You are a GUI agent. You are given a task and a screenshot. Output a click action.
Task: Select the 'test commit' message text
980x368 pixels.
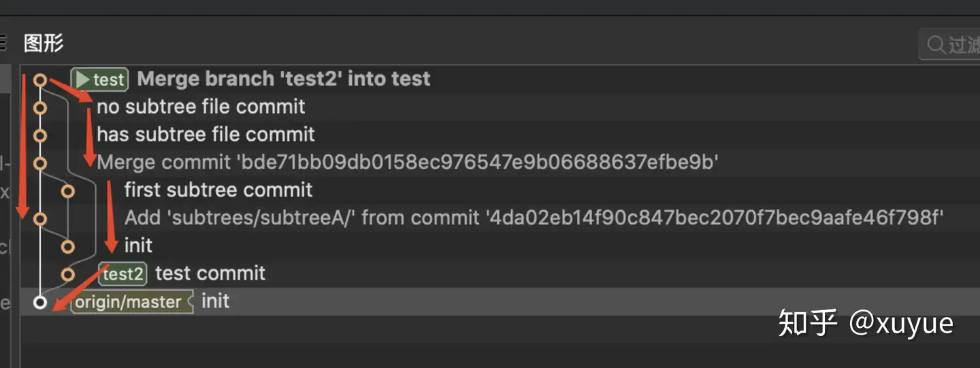(x=210, y=273)
